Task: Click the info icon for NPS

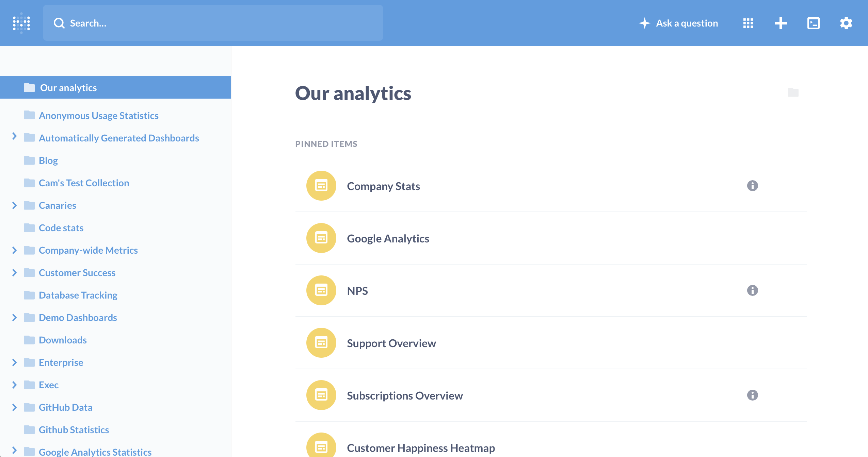Action: point(752,290)
